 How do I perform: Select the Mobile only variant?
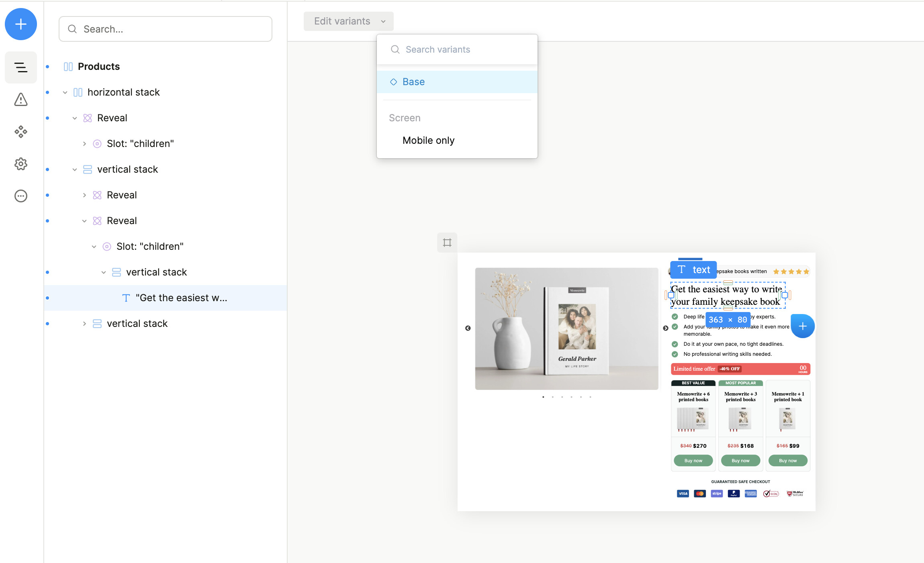[x=428, y=141]
